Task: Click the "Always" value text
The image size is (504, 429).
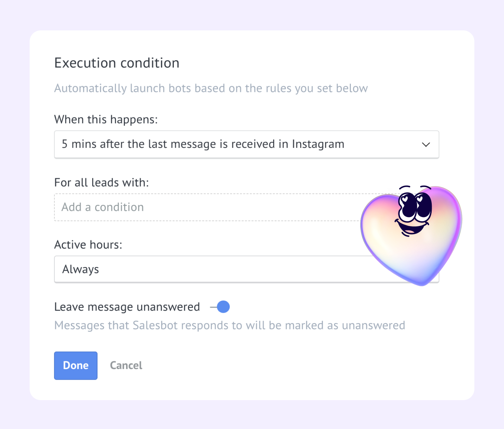Action: [x=80, y=269]
